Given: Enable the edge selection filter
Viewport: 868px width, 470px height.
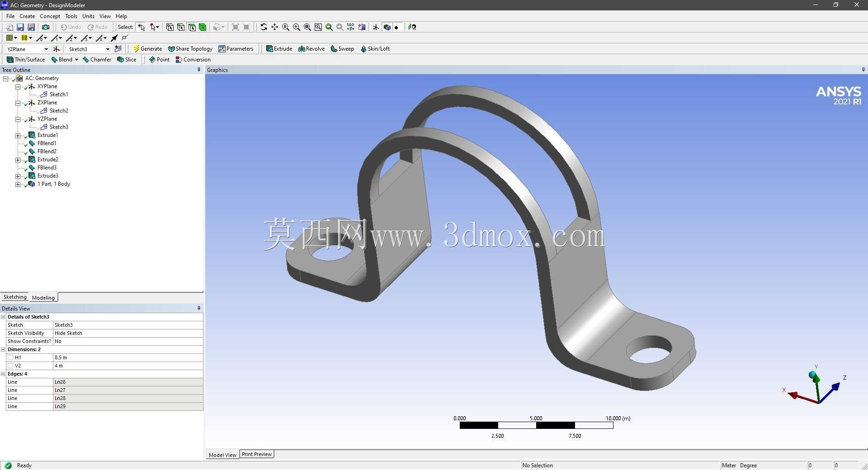Looking at the screenshot, I should point(181,27).
